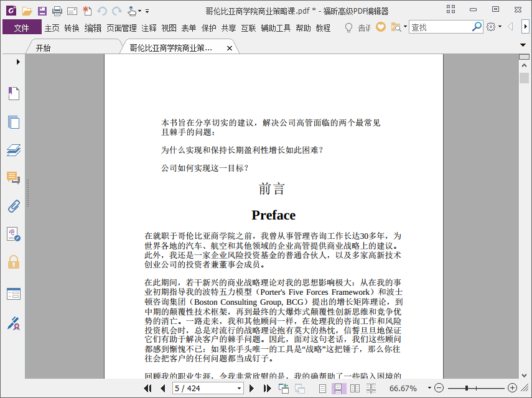Click the Open folder icon in quick toolbar
This screenshot has height=398, width=532.
coord(27,11)
